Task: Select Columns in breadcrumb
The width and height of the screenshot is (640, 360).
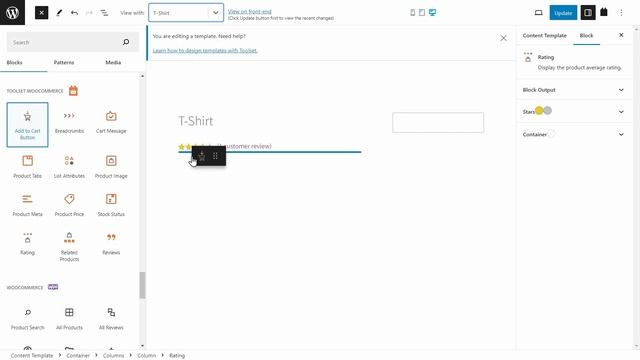Action: 113,356
